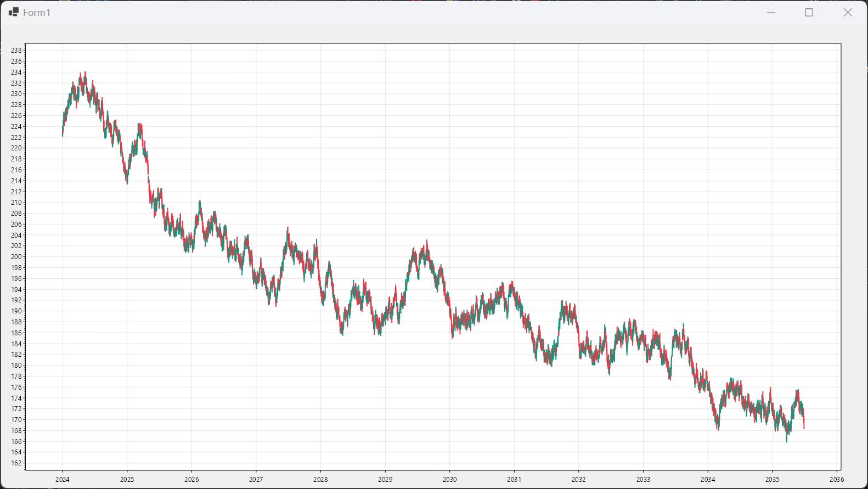Click the 2036 label at axis end
868x489 pixels.
[x=837, y=479]
